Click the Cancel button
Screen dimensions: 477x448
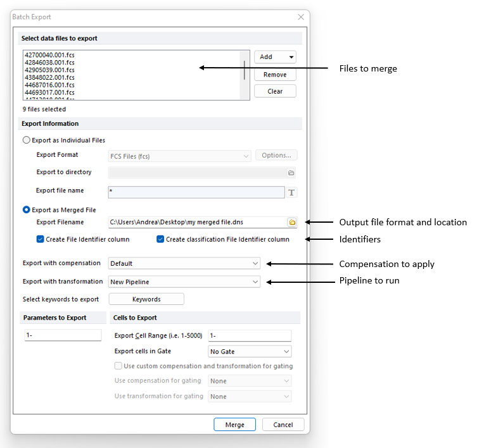(283, 425)
